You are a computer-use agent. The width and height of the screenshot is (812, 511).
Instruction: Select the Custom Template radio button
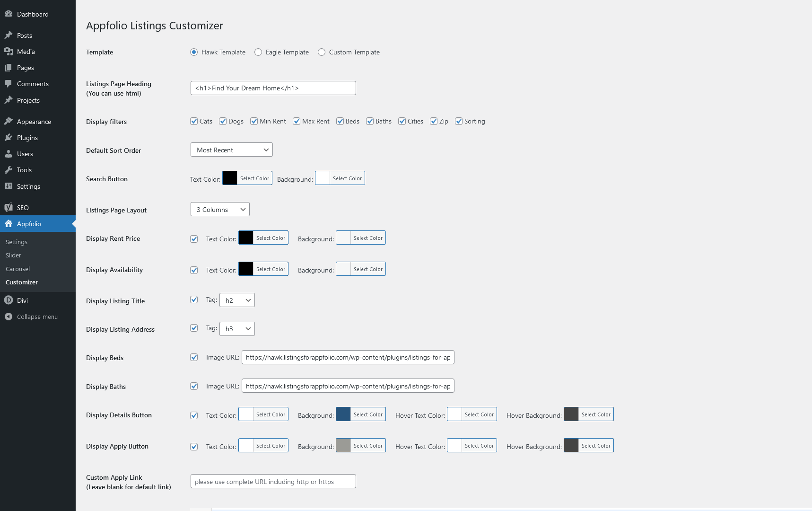click(322, 52)
